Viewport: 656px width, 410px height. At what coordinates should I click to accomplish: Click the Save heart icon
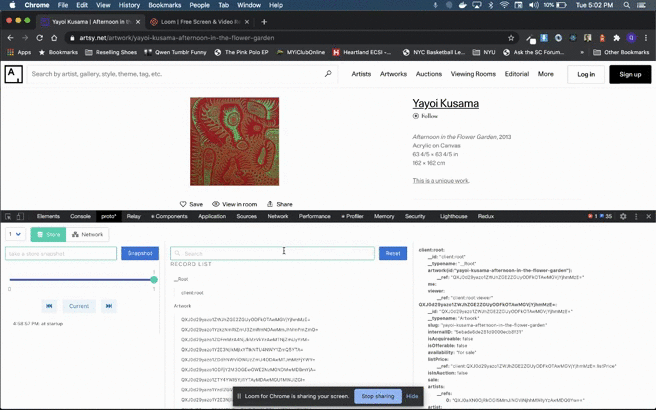coord(183,204)
